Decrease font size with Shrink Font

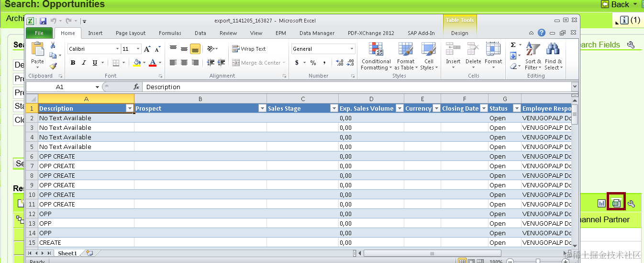pos(158,49)
